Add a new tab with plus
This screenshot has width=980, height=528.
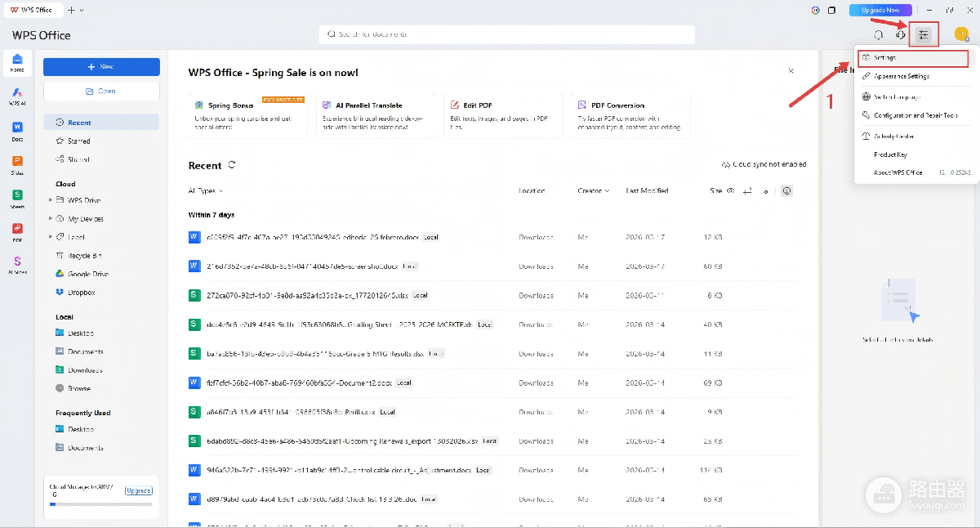click(71, 10)
